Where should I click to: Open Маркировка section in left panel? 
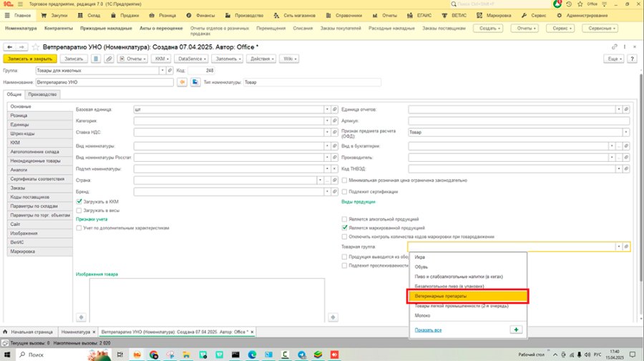click(40, 251)
